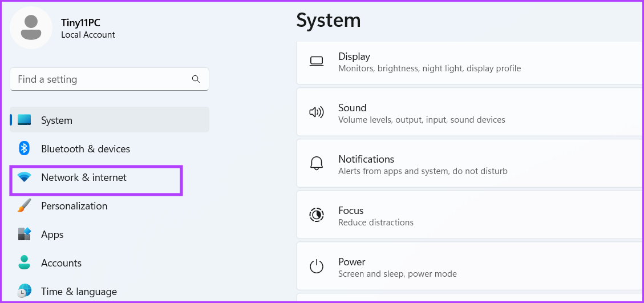Select System in the sidebar
The image size is (644, 303).
click(110, 120)
